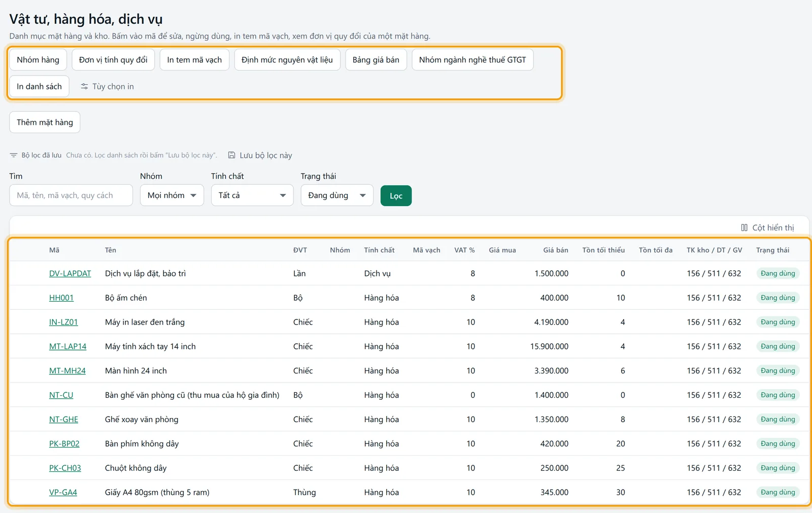Click the Cột hiển thị columns icon
Screen dimensions: 812x513
pyautogui.click(x=744, y=228)
